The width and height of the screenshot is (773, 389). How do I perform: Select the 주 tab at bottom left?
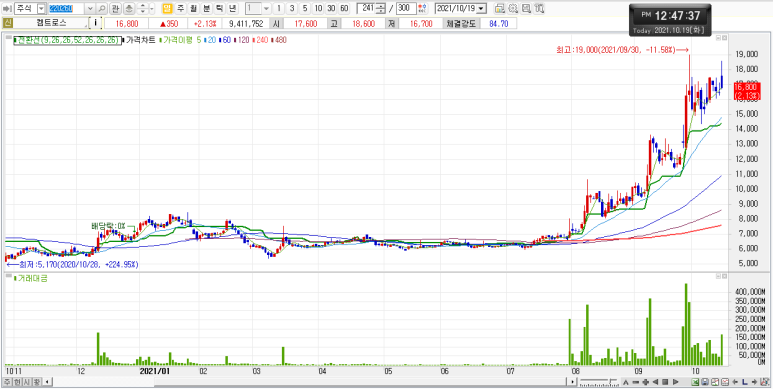(x=7, y=382)
